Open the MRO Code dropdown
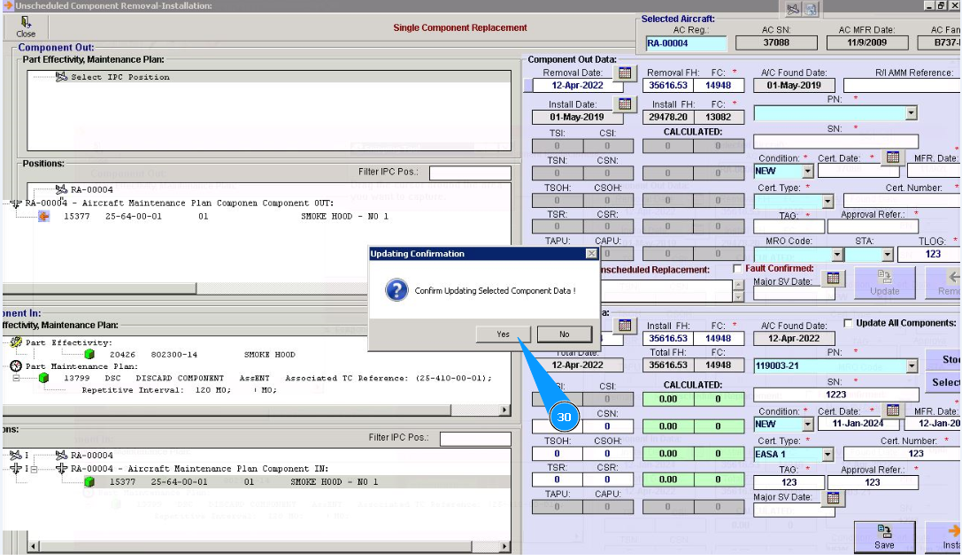Viewport: 962px width, 560px height. pos(836,255)
